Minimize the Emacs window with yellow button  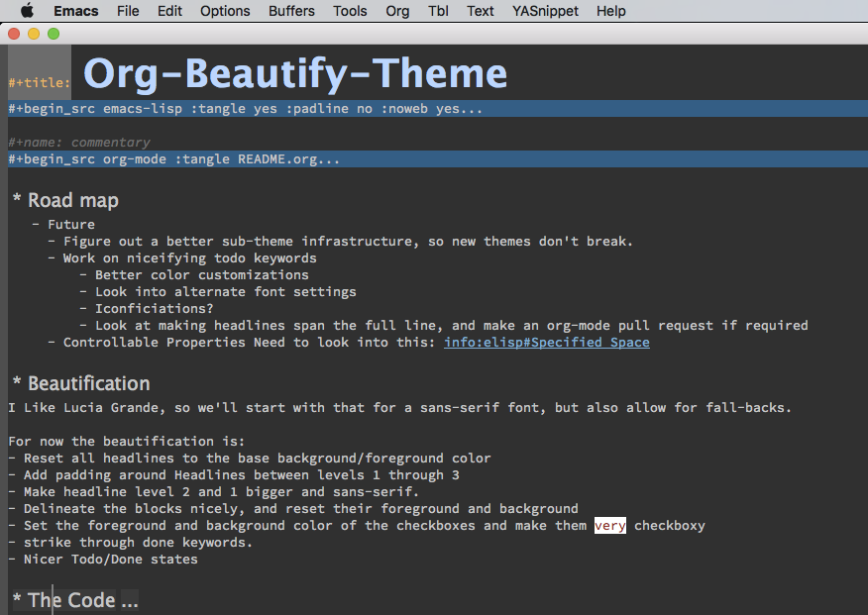click(34, 34)
